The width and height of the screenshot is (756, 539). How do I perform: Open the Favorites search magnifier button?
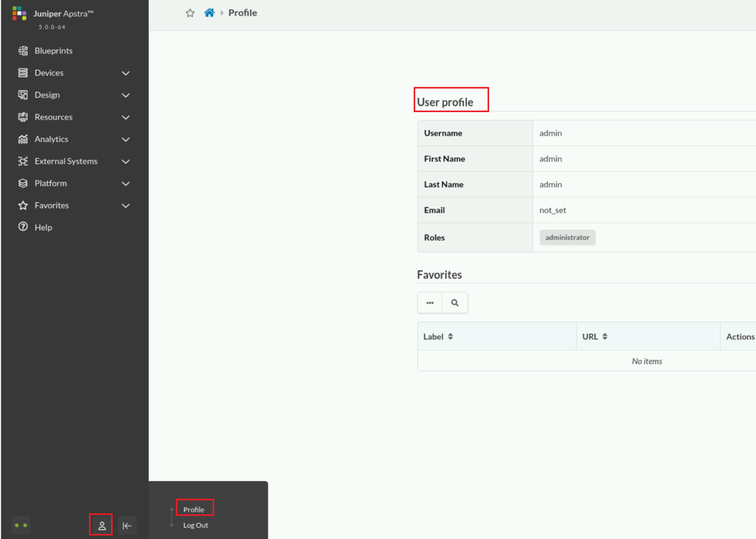[x=455, y=303]
